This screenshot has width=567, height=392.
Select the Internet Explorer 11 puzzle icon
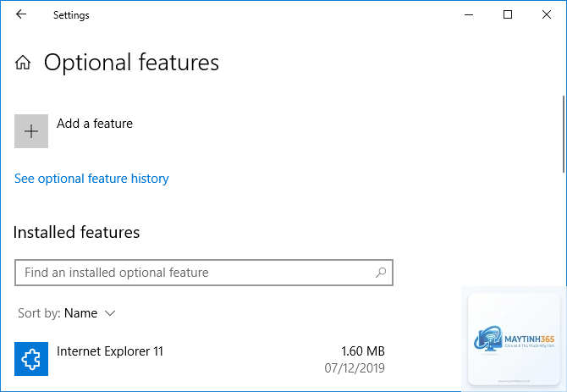click(31, 359)
